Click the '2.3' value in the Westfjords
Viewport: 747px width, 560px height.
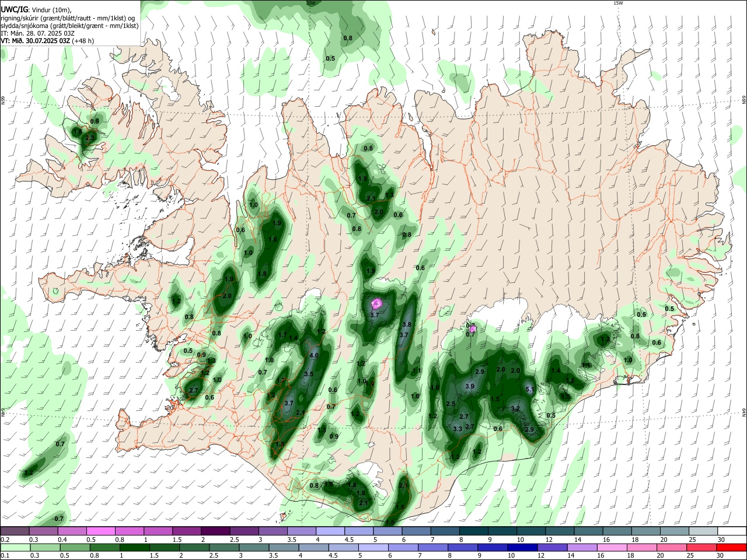tap(90, 138)
